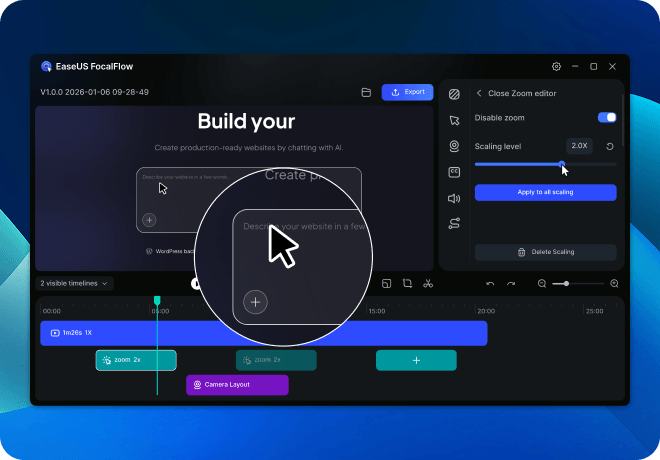Open the audio volume settings icon
Viewport: 660px width, 460px height.
454,198
